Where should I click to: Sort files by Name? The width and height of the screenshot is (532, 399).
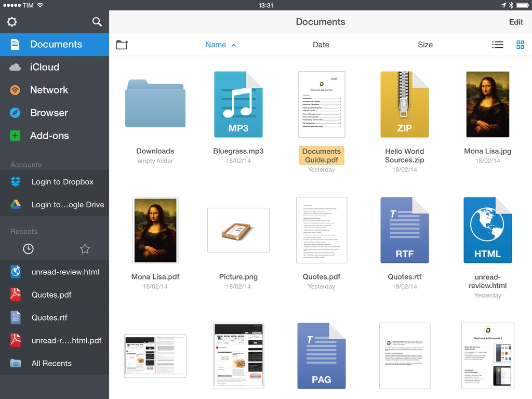point(220,45)
